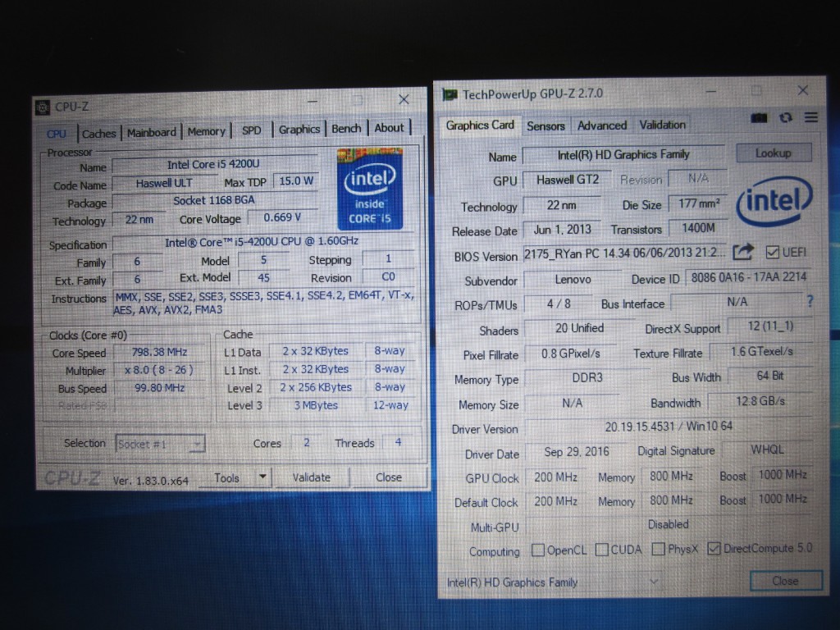Open the Validation tab in GPU-Z
This screenshot has width=840, height=630.
(x=663, y=125)
